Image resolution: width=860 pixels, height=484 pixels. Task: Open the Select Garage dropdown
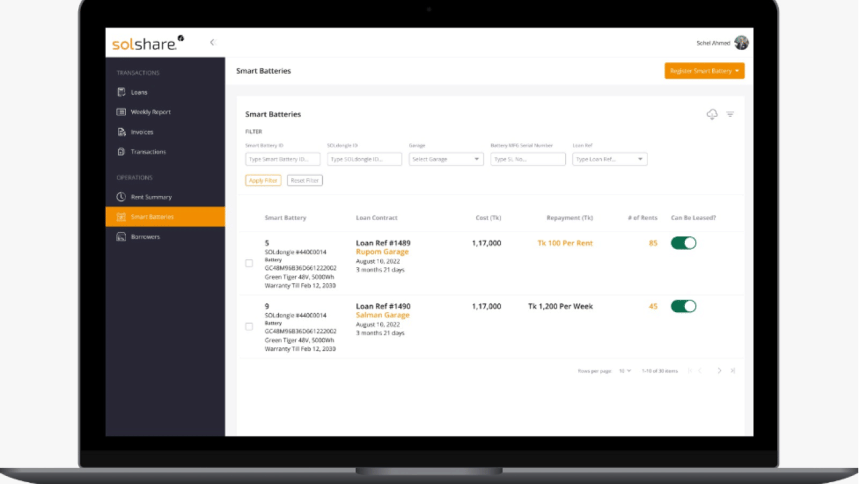tap(446, 159)
